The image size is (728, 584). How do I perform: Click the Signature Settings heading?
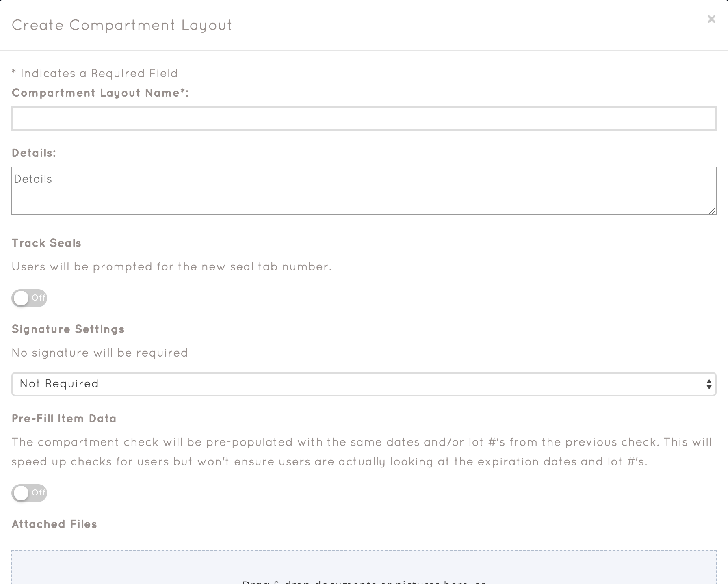[68, 329]
